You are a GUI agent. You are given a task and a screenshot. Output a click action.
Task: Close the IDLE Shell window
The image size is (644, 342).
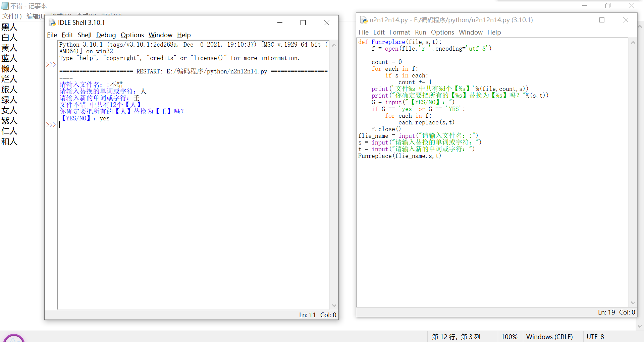327,22
